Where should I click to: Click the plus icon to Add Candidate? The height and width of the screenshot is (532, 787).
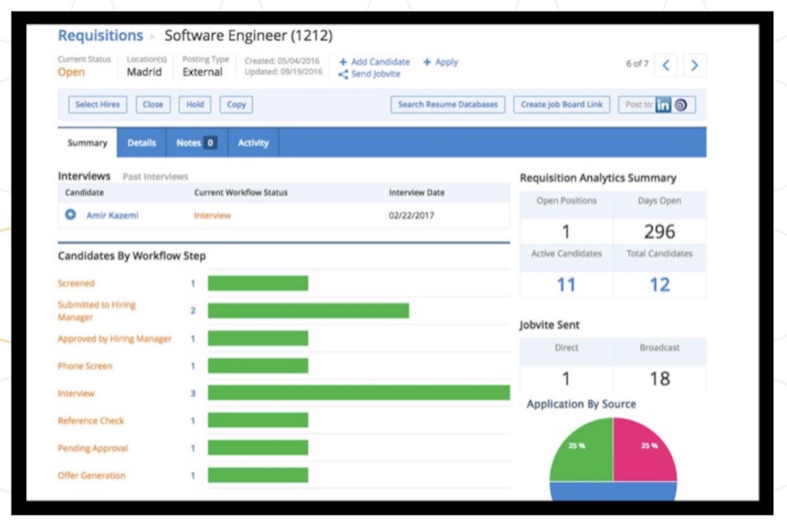(x=342, y=62)
